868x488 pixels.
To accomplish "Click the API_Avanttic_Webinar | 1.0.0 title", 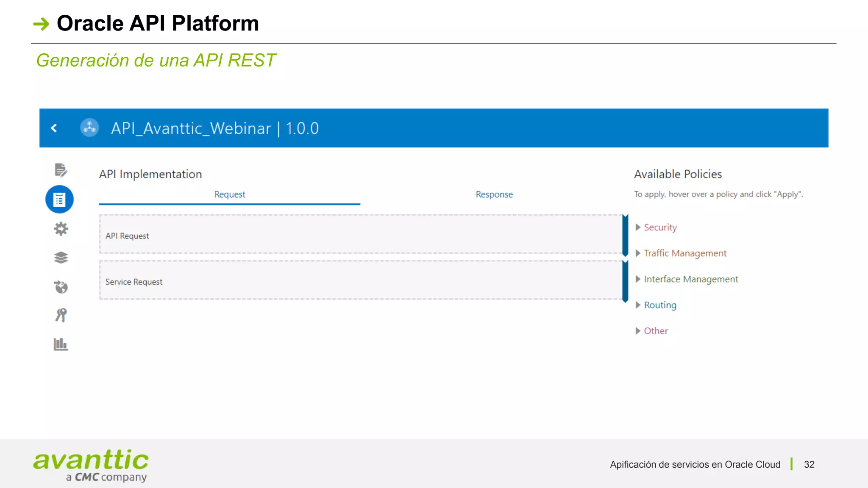I will tap(215, 128).
